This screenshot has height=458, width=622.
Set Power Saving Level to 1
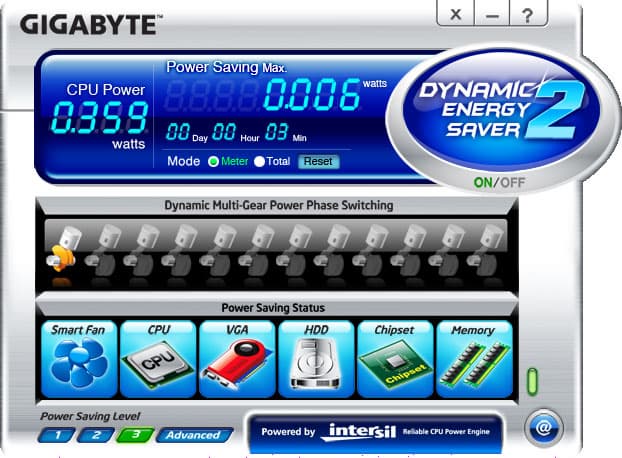coord(57,435)
